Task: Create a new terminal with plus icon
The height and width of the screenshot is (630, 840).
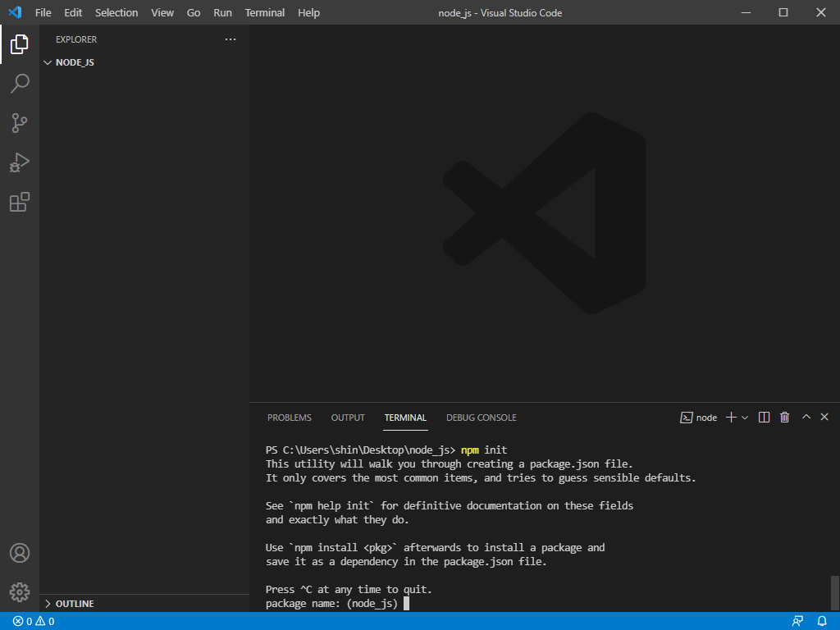Action: [x=731, y=418]
